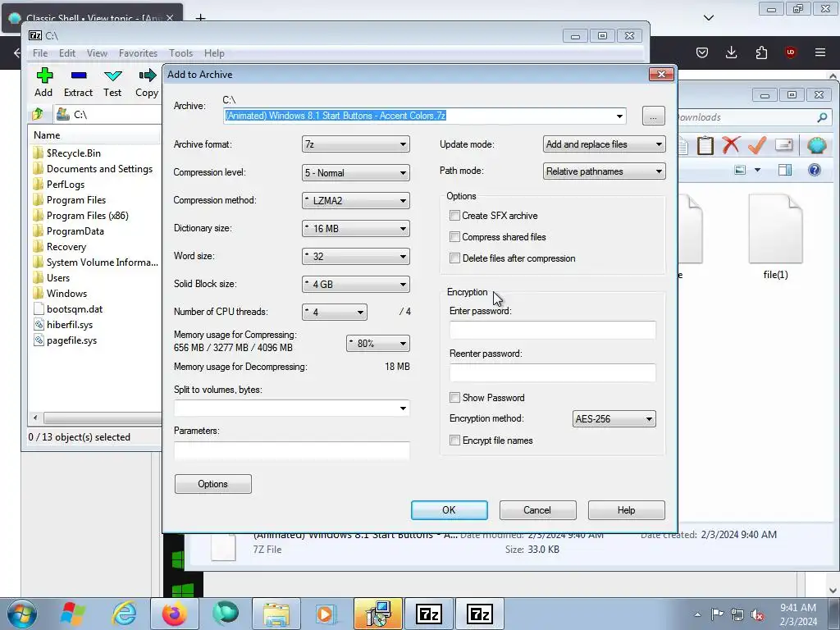The width and height of the screenshot is (840, 630).
Task: Open the File menu in 7-Zip
Action: 39,53
